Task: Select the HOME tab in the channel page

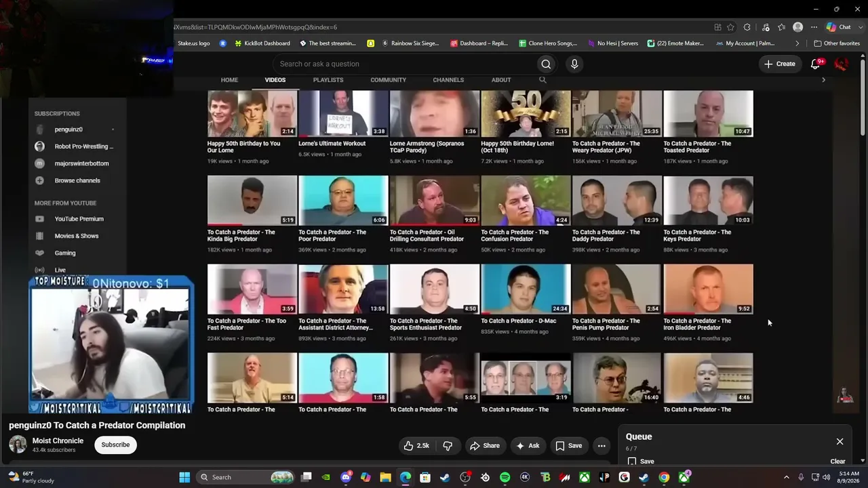Action: (x=229, y=80)
